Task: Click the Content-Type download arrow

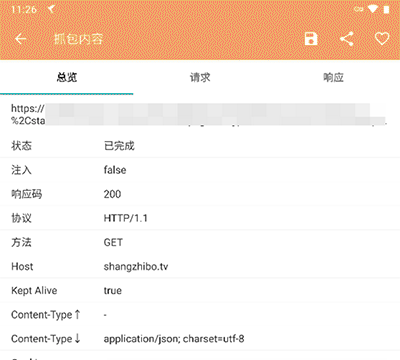Action: [77, 338]
